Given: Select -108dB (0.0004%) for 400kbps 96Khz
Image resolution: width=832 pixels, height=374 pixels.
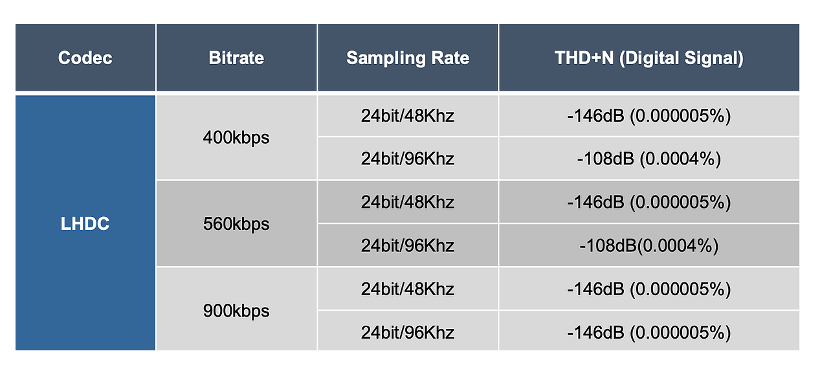Looking at the screenshot, I should pyautogui.click(x=649, y=158).
